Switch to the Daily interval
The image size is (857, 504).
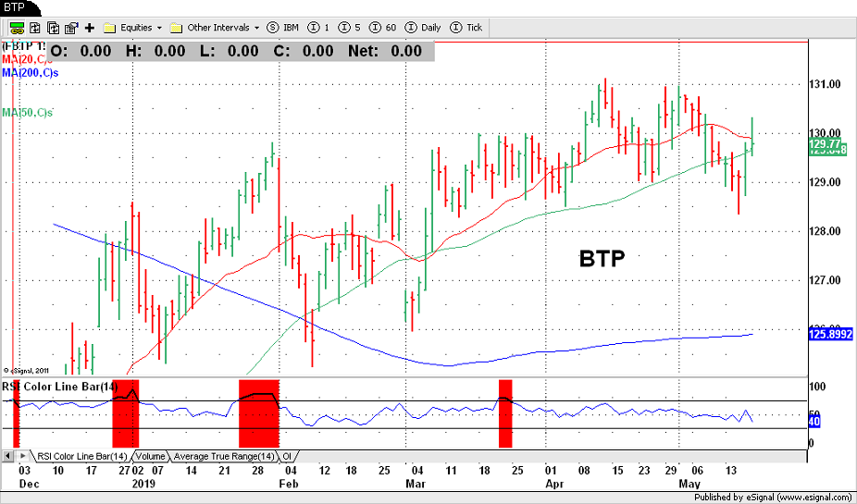423,28
